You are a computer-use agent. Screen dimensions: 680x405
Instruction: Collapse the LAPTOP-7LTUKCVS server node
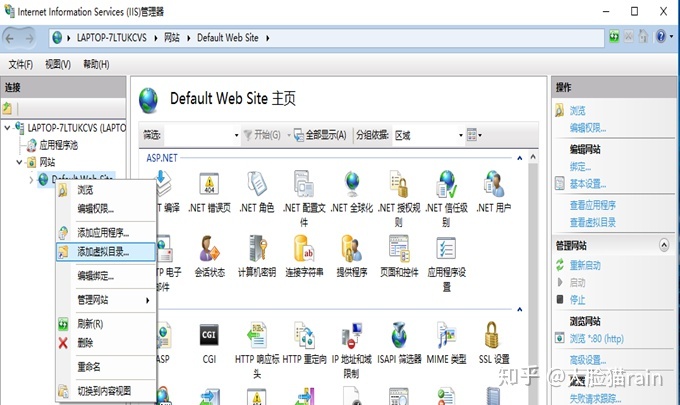pyautogui.click(x=7, y=128)
